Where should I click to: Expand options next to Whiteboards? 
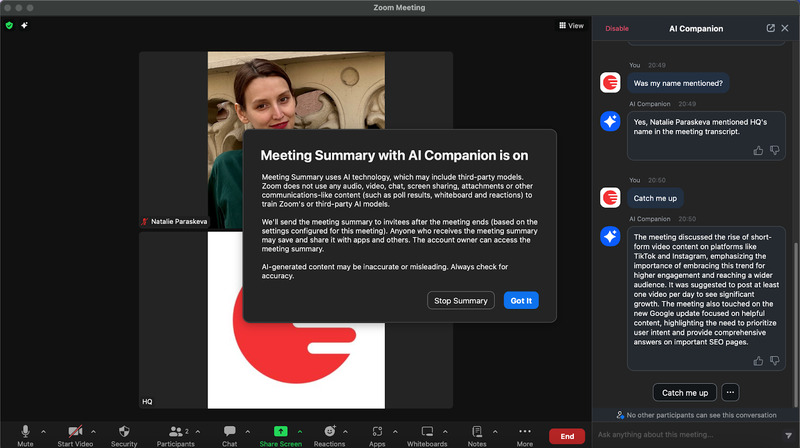(445, 432)
